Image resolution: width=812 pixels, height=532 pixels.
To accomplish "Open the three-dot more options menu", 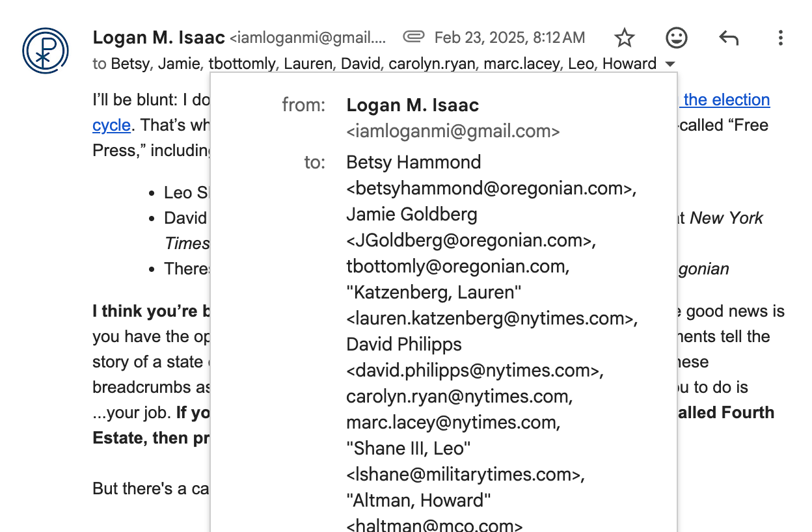I will [781, 38].
